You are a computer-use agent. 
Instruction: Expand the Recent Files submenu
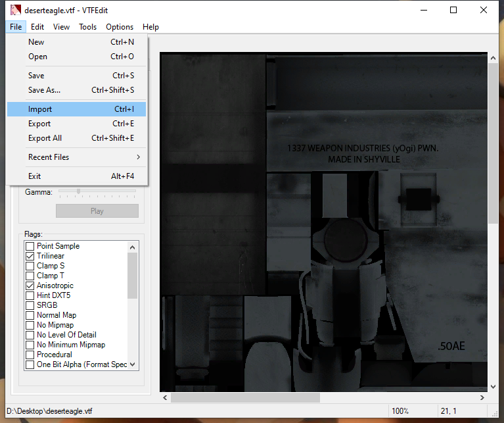coord(76,157)
